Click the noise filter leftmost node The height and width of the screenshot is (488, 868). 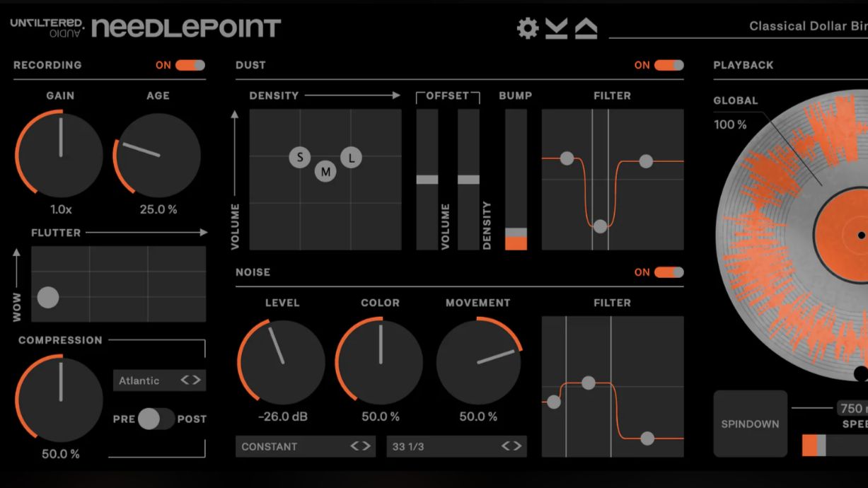[554, 402]
